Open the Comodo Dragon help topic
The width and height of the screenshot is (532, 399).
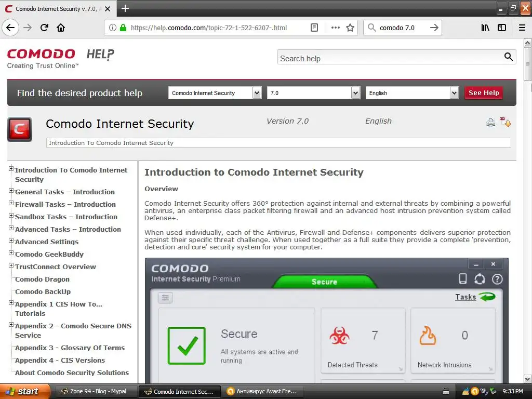(x=43, y=279)
